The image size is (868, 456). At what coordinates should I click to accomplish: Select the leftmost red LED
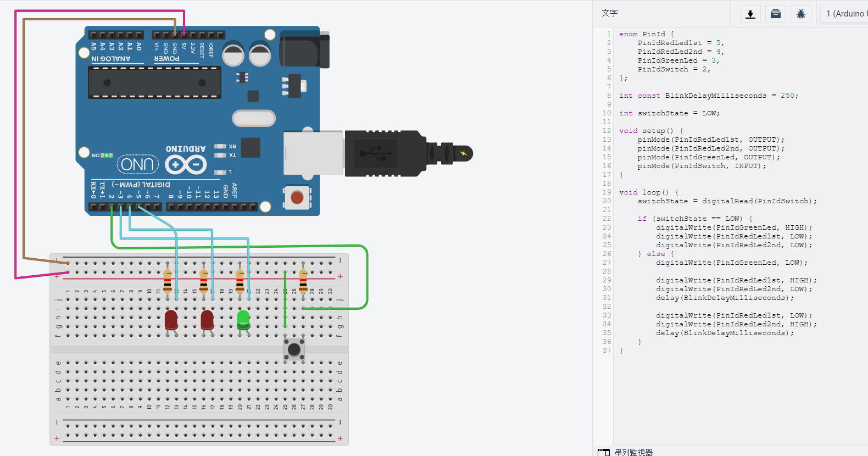point(171,320)
